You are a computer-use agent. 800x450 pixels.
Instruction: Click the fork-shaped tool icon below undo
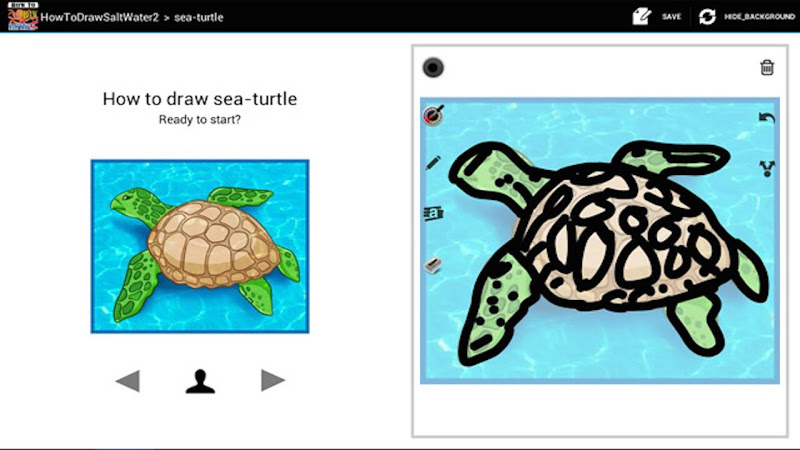pyautogui.click(x=767, y=168)
